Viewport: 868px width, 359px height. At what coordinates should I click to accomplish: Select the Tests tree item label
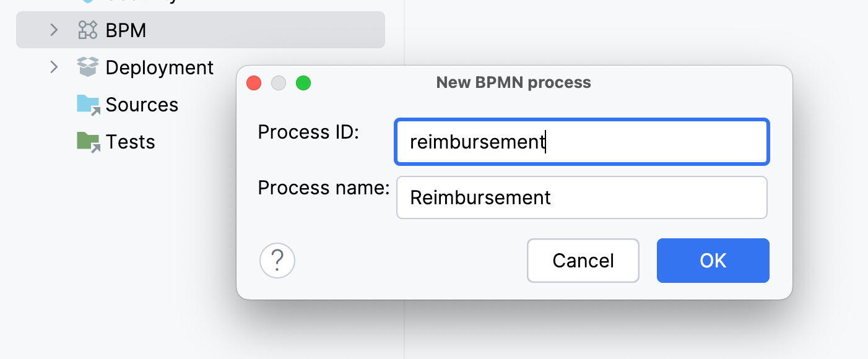pos(130,142)
